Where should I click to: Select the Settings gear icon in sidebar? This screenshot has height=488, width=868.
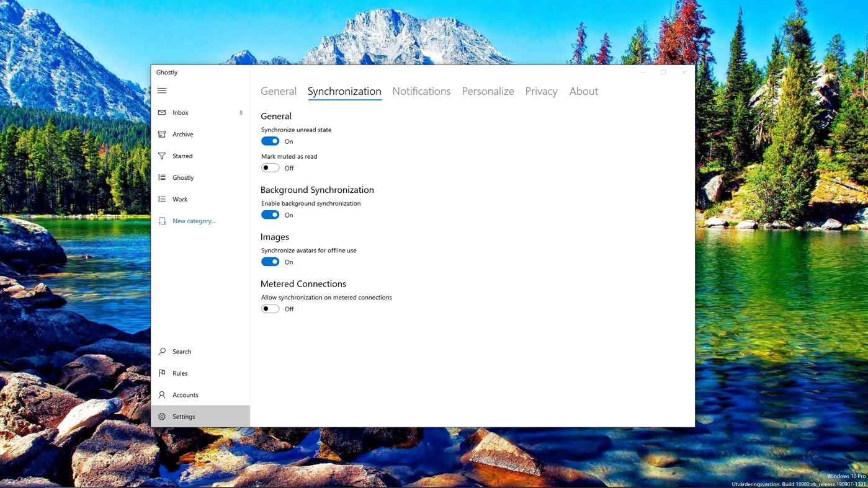162,417
